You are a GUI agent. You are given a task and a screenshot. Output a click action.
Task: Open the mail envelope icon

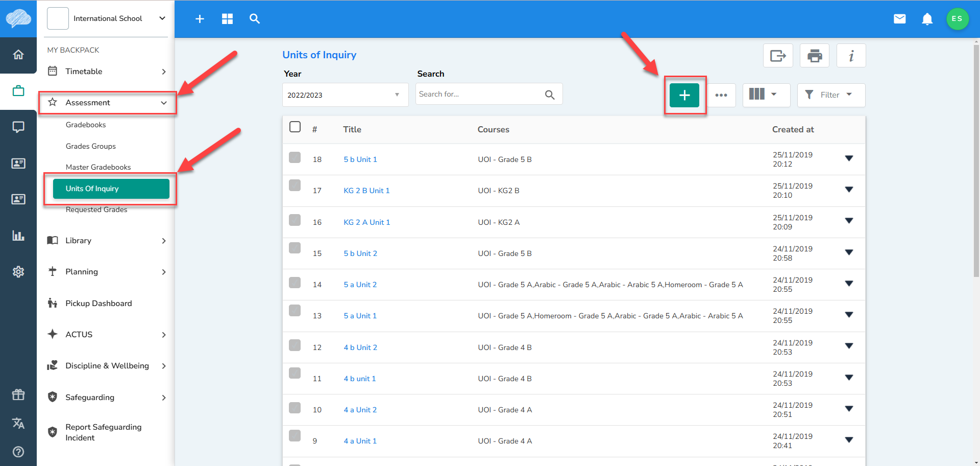click(900, 19)
